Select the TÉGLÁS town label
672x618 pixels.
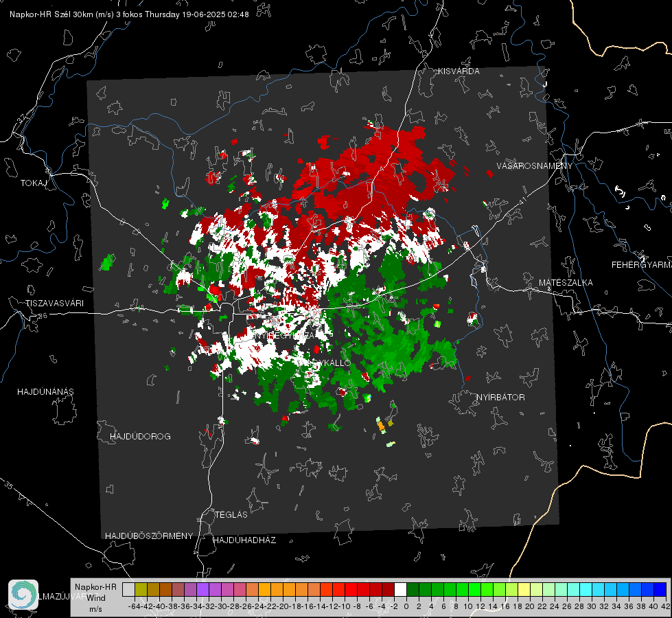pyautogui.click(x=231, y=515)
